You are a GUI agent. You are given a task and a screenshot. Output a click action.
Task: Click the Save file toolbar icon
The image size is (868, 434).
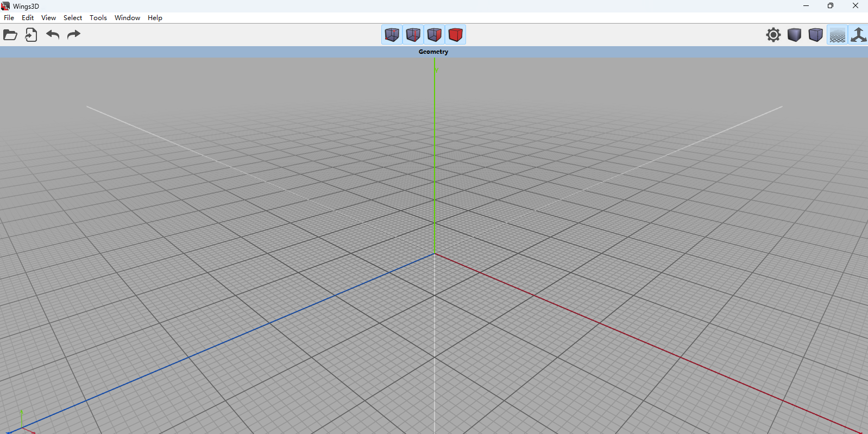point(31,35)
